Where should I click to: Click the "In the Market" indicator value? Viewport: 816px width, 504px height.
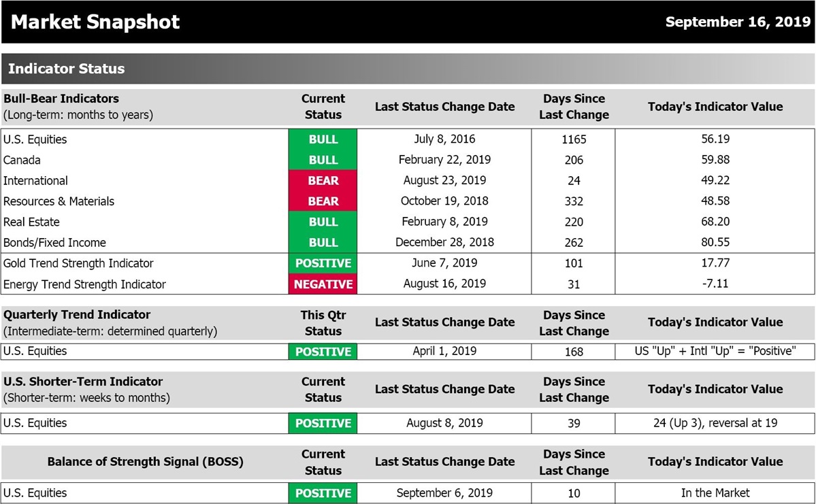[715, 493]
